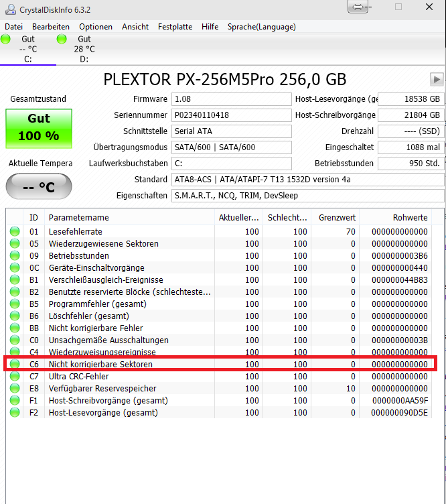446x504 pixels.
Task: Click the Standard field ATA8-ACS
Action: [308, 180]
